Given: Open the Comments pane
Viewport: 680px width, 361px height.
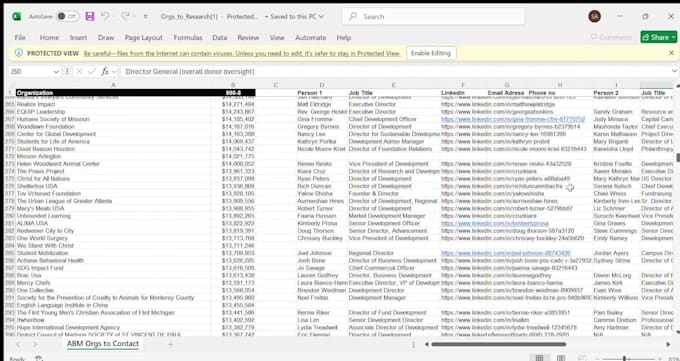Looking at the screenshot, I should coord(611,37).
